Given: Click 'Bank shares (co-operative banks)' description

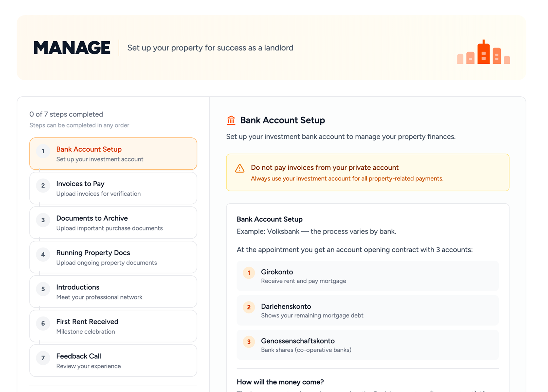Looking at the screenshot, I should point(306,350).
